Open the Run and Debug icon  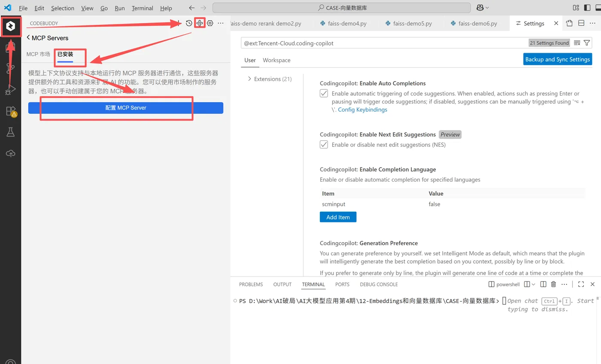pyautogui.click(x=10, y=89)
